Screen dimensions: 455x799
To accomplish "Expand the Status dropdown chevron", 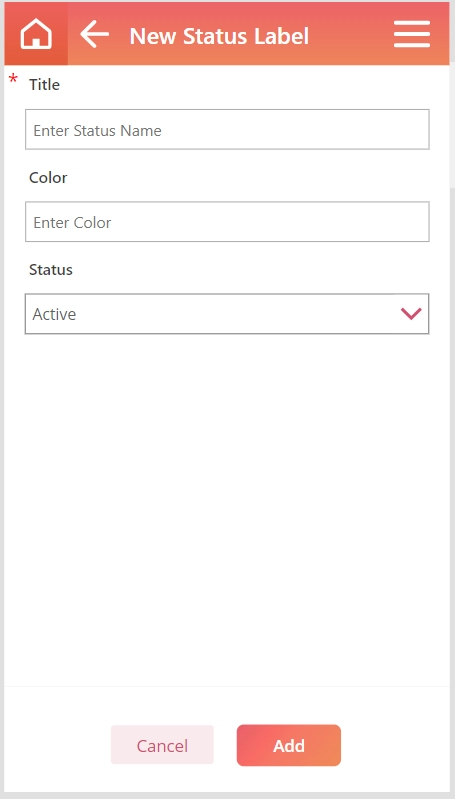I will click(x=411, y=313).
